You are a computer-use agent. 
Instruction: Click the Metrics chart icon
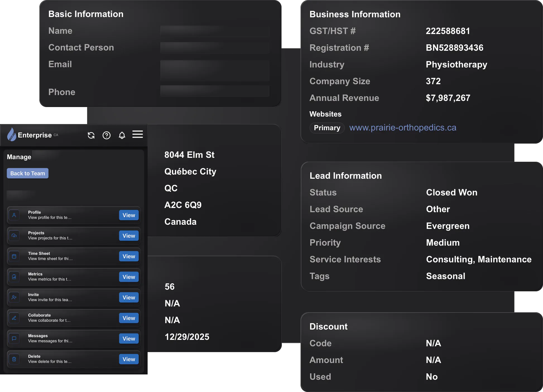click(14, 277)
